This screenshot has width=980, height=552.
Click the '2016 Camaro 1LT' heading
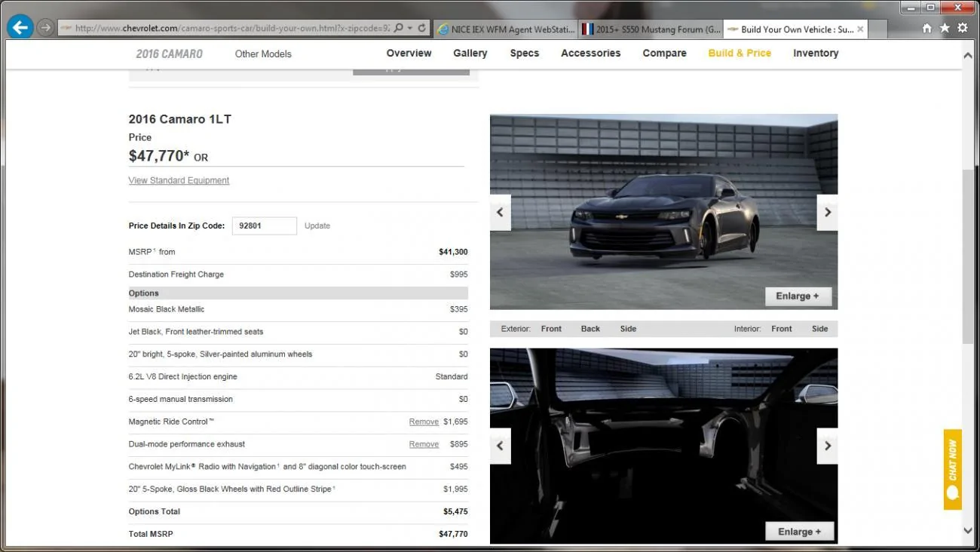[180, 119]
